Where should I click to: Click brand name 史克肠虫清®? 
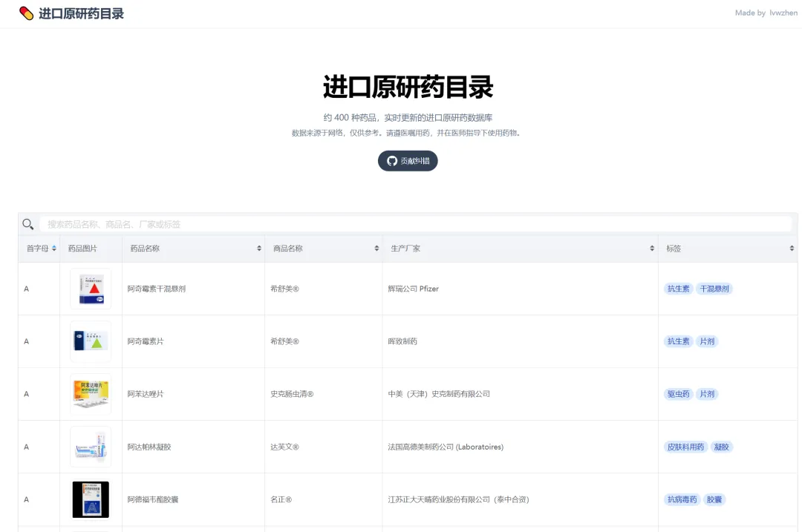(292, 394)
